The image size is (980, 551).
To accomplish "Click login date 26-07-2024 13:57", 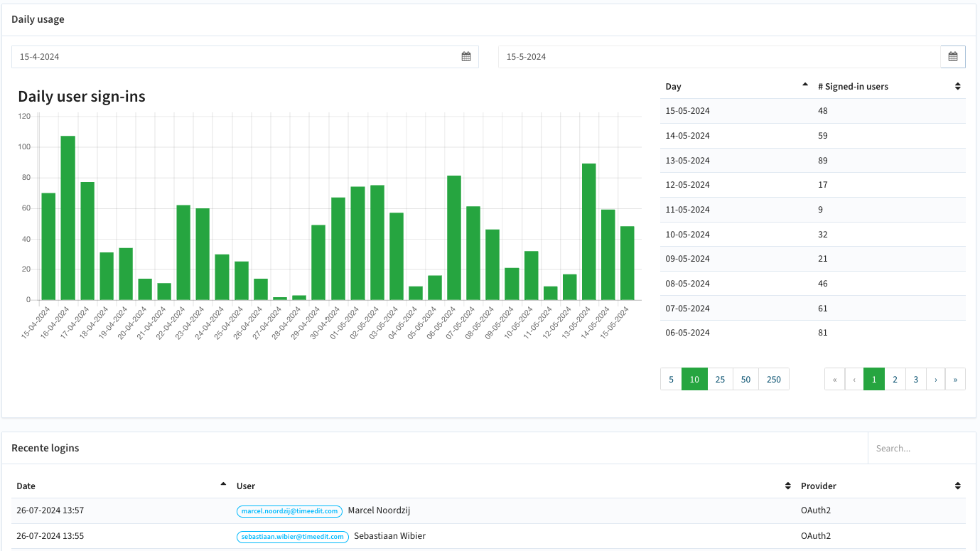I will (x=50, y=510).
